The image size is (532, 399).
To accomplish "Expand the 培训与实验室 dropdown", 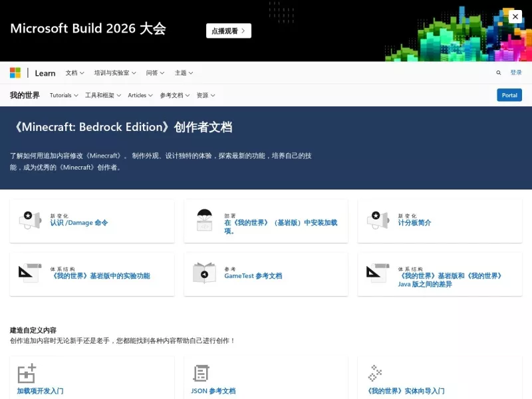I will point(115,72).
